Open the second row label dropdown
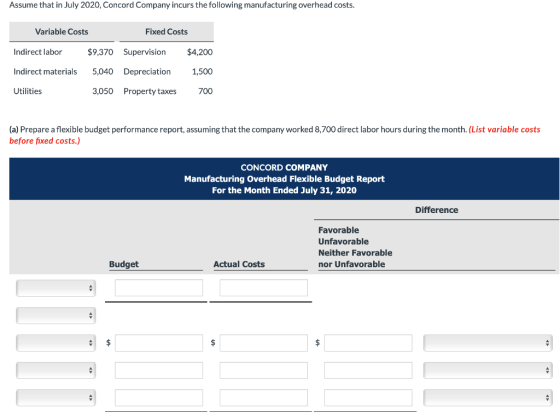Viewport: 560px width, 415px height. [x=56, y=315]
